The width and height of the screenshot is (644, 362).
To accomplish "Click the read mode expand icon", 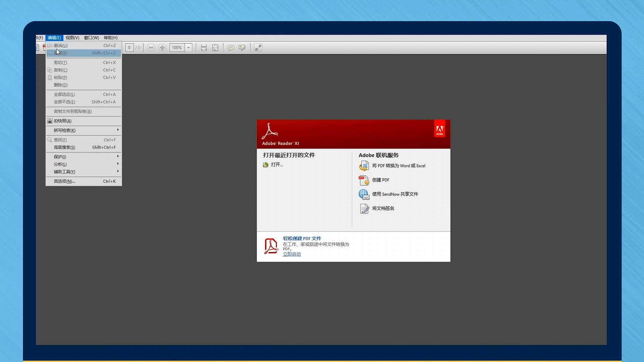I will pyautogui.click(x=258, y=48).
